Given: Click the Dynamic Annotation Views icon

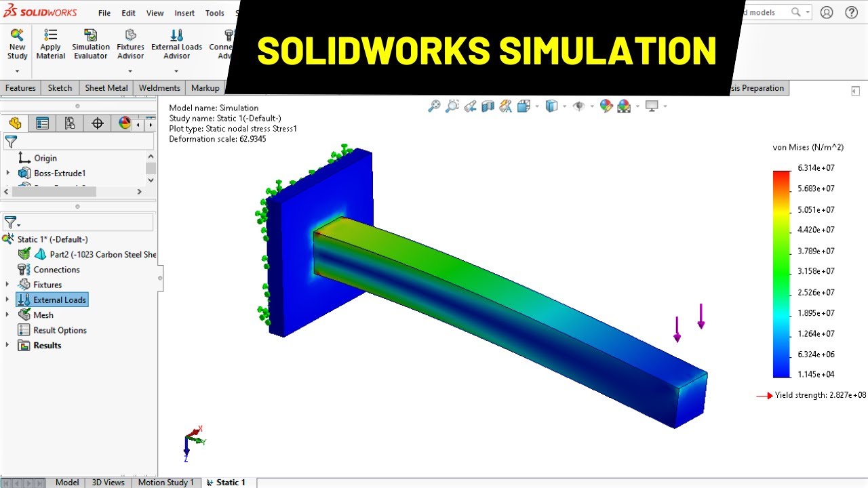Looking at the screenshot, I should 505,106.
